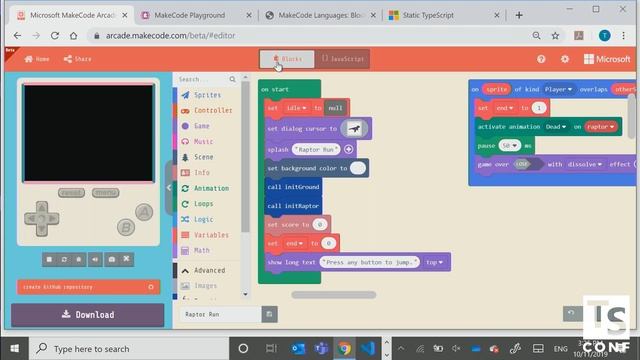Open the Loops block category
The width and height of the screenshot is (640, 360).
coord(203,204)
